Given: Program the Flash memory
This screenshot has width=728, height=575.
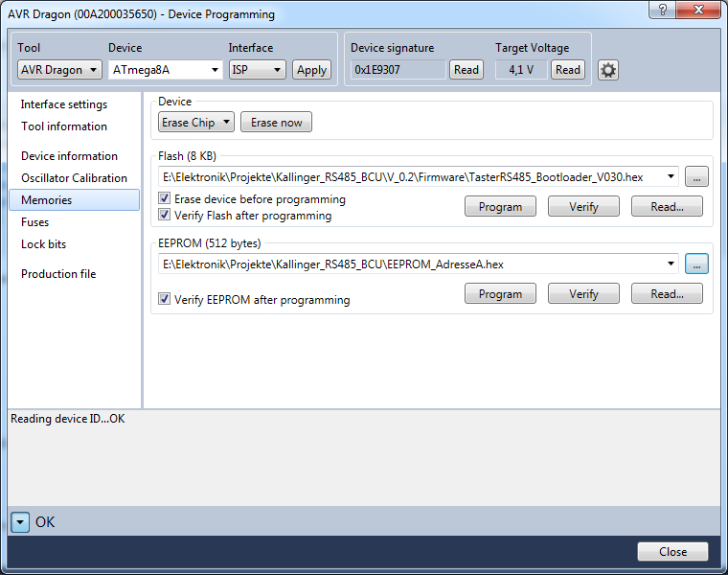Looking at the screenshot, I should [x=500, y=207].
